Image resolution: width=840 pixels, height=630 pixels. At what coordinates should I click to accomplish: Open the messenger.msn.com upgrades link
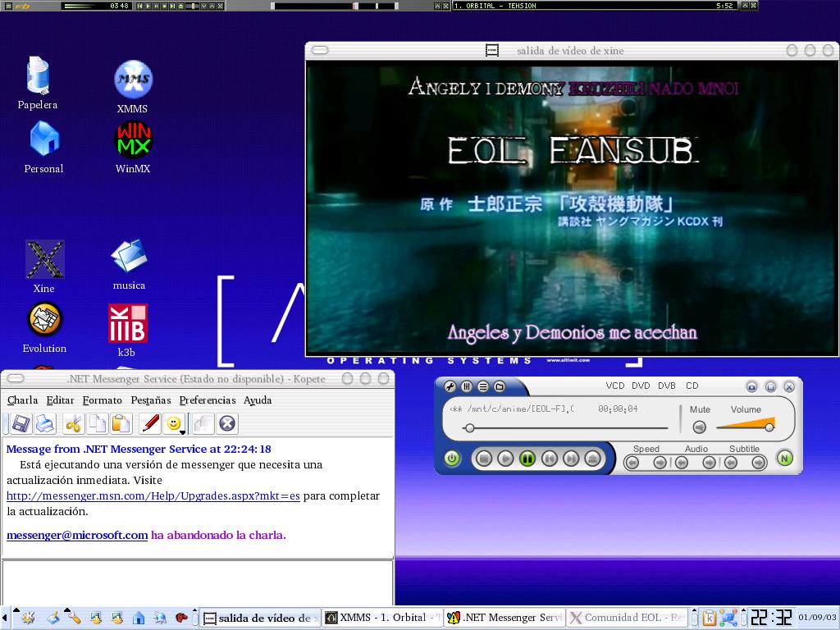point(153,496)
